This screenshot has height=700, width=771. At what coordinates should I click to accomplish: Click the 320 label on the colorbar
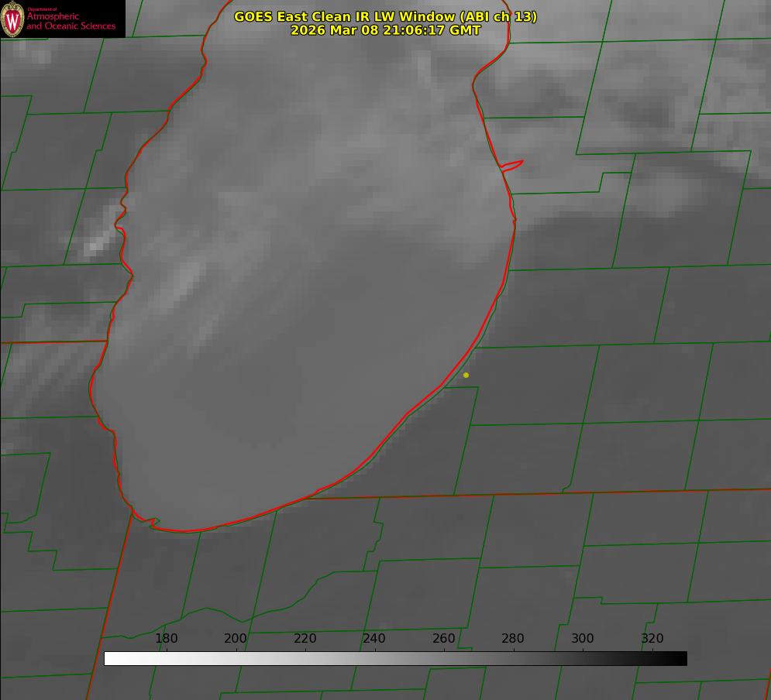(652, 639)
